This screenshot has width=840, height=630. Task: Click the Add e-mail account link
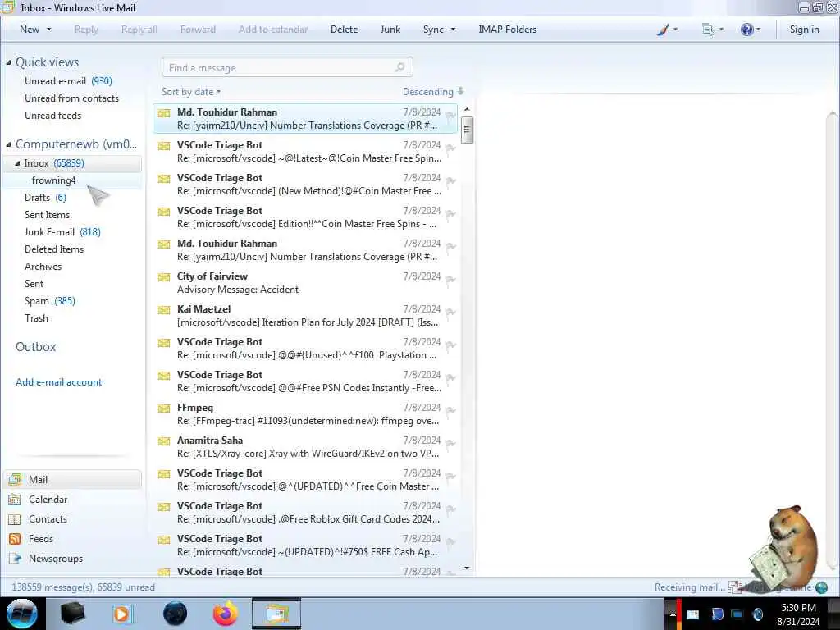point(58,382)
